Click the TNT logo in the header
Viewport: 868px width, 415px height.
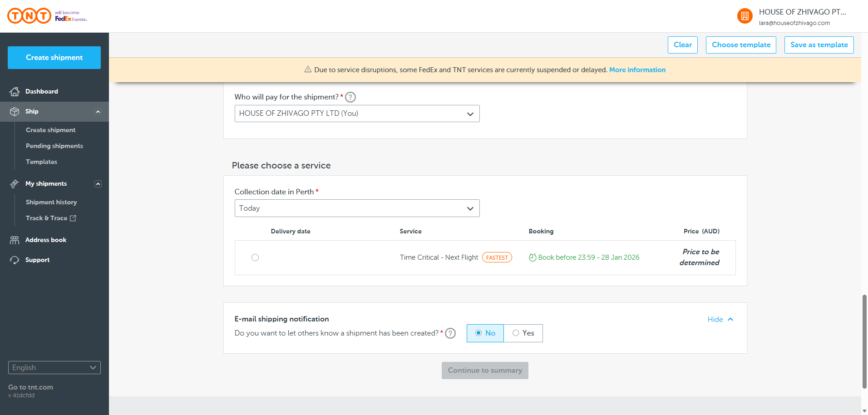(30, 16)
